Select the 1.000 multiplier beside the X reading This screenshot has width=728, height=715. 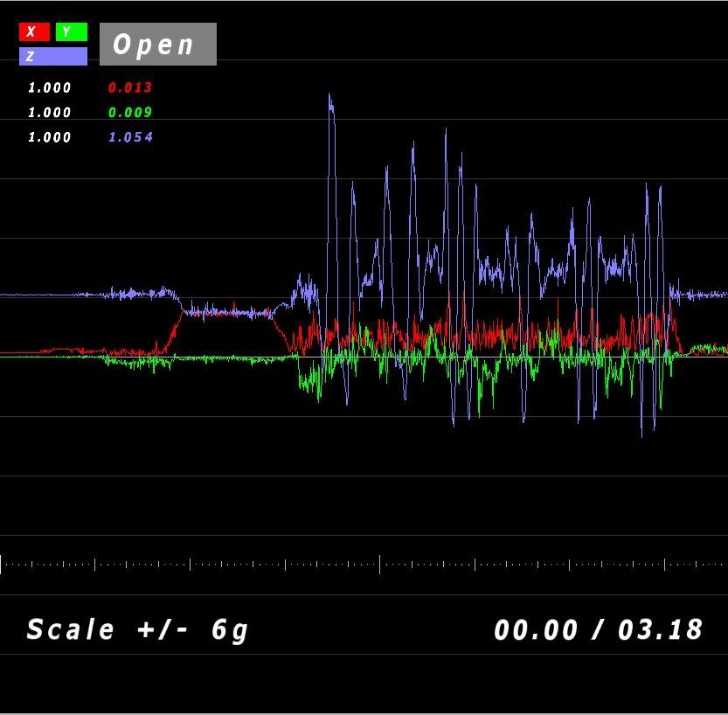tap(50, 87)
